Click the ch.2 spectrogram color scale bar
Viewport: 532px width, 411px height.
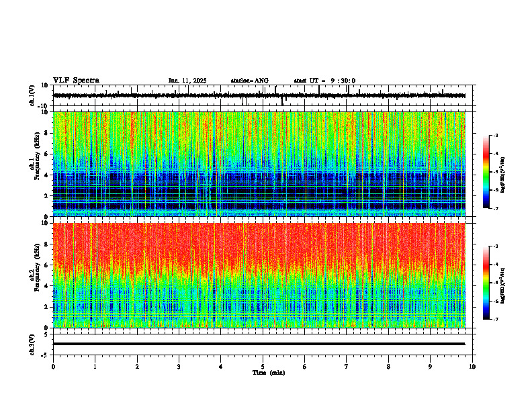tap(486, 283)
